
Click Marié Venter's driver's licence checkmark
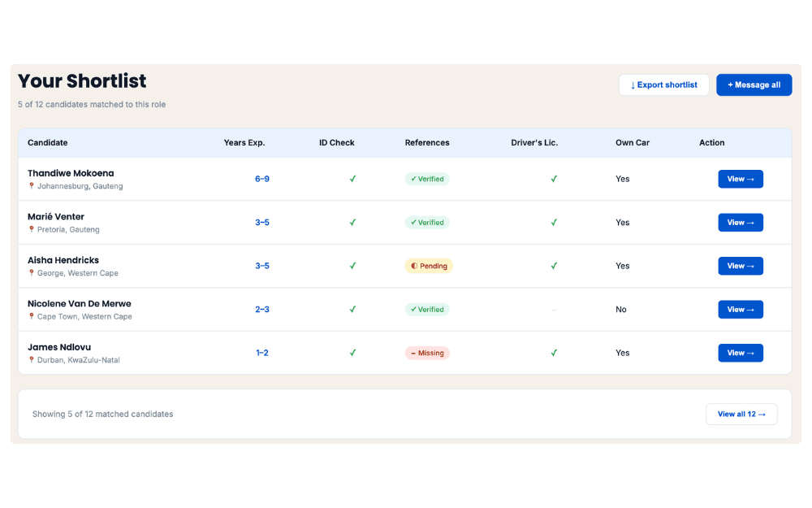[x=554, y=223]
